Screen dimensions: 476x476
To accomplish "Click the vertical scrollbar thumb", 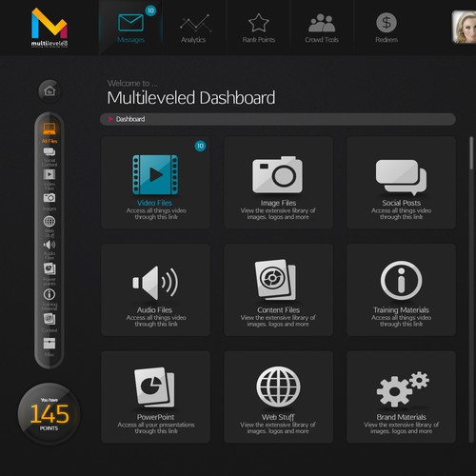I will (x=471, y=153).
